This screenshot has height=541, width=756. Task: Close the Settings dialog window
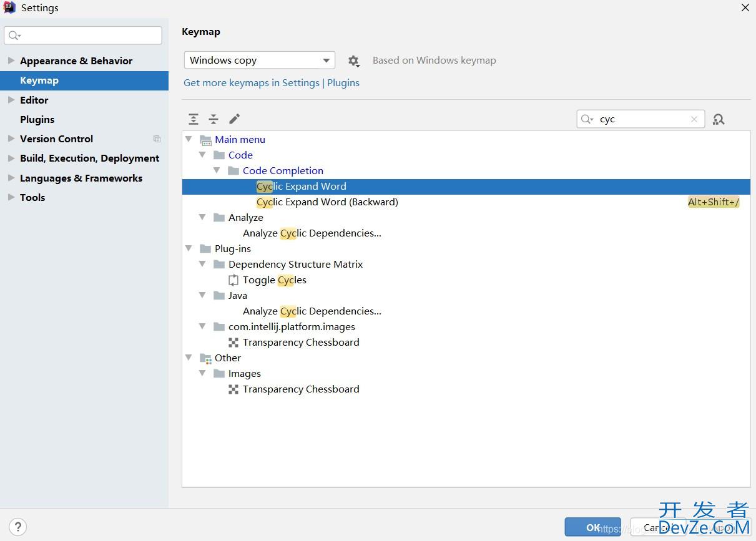click(745, 8)
